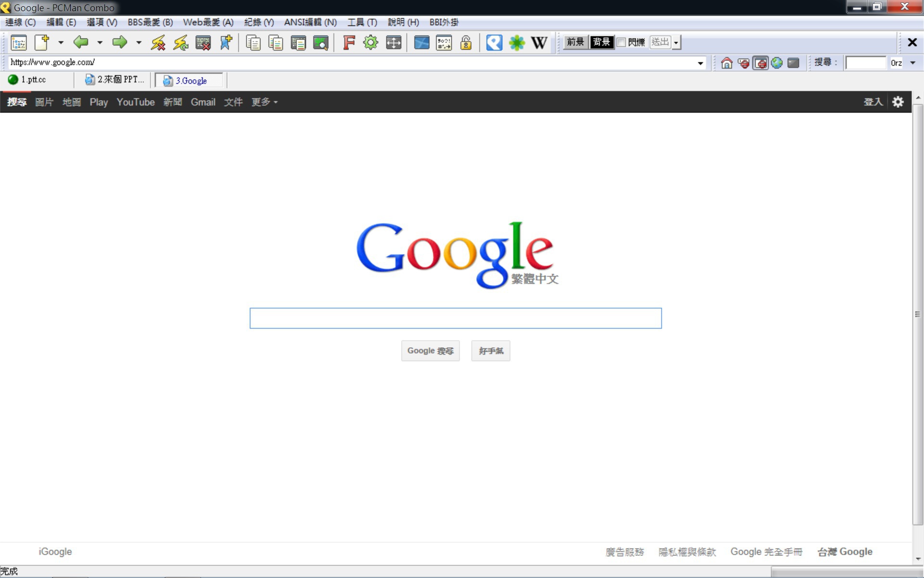924x578 pixels.
Task: Add to favorites with the bookmark star icon
Action: point(226,43)
